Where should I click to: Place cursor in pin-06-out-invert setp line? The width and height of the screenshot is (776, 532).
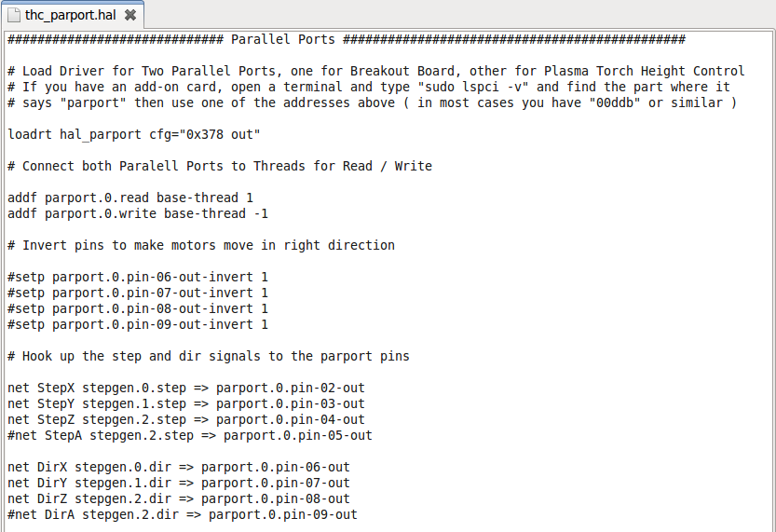tap(138, 277)
